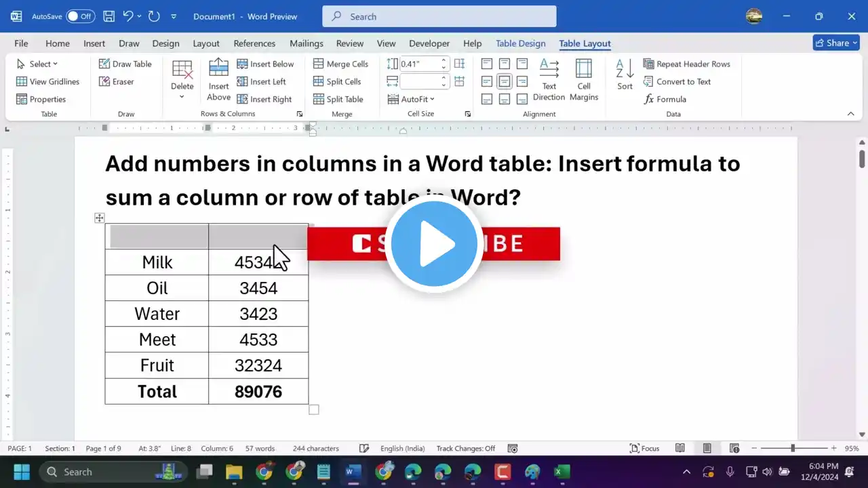Click the Draw Table tool
868x488 pixels.
(x=125, y=64)
